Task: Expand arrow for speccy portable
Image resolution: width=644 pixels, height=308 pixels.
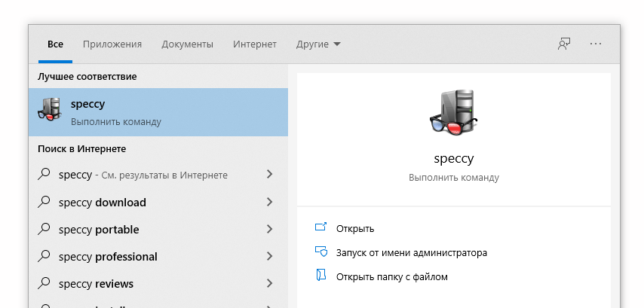Action: 269,229
